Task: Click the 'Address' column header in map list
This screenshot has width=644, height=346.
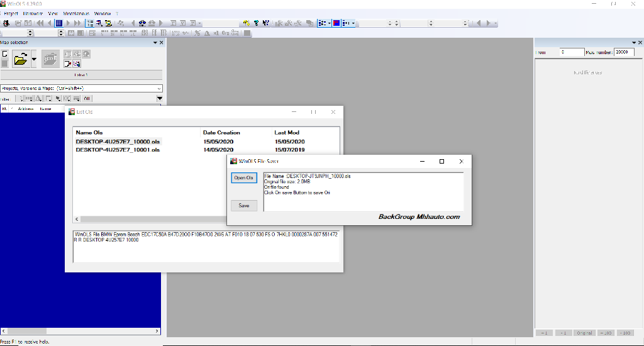Action: 25,109
